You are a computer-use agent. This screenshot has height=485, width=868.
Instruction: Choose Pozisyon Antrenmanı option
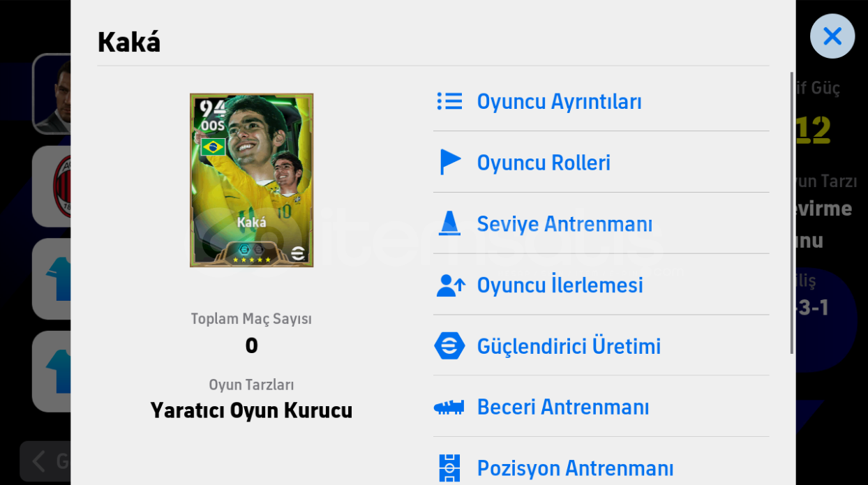[x=575, y=468]
